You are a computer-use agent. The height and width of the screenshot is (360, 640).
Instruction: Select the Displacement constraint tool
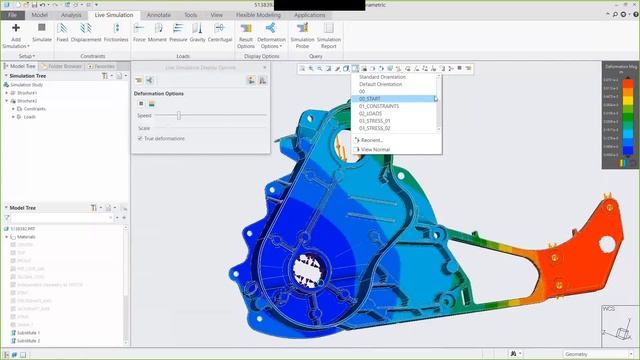tap(86, 32)
